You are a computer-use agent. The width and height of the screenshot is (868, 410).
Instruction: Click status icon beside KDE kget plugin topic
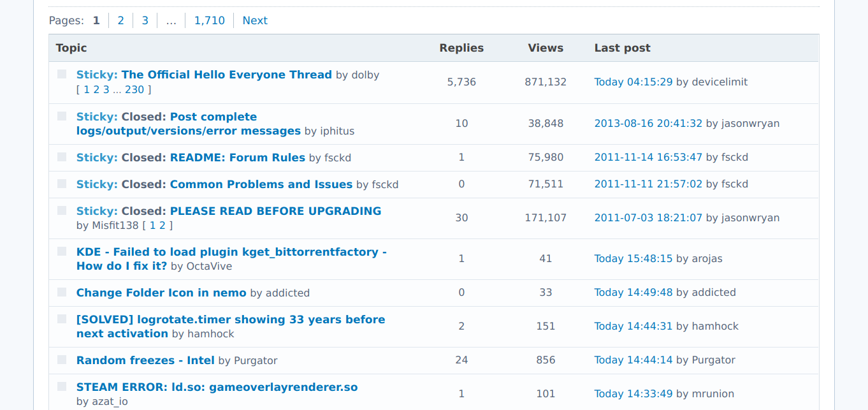point(62,251)
